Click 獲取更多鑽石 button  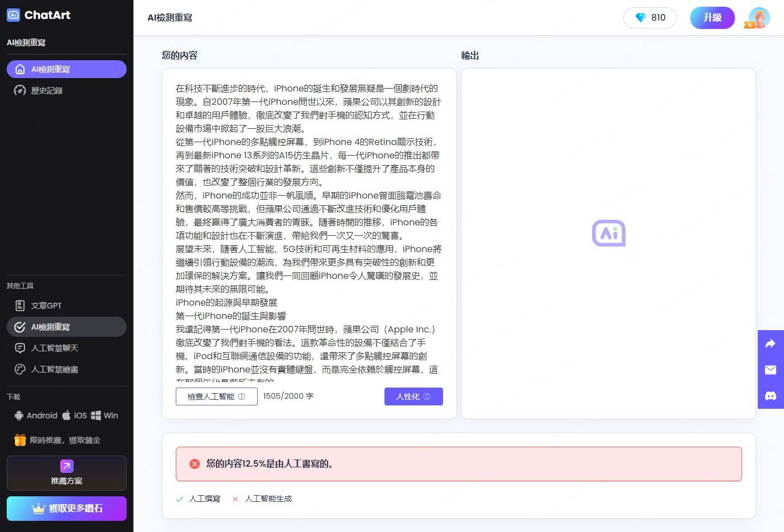66,509
